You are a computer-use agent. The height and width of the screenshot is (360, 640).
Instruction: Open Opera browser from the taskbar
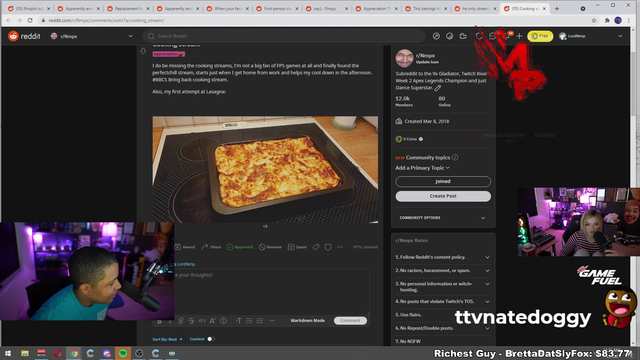(x=58, y=353)
